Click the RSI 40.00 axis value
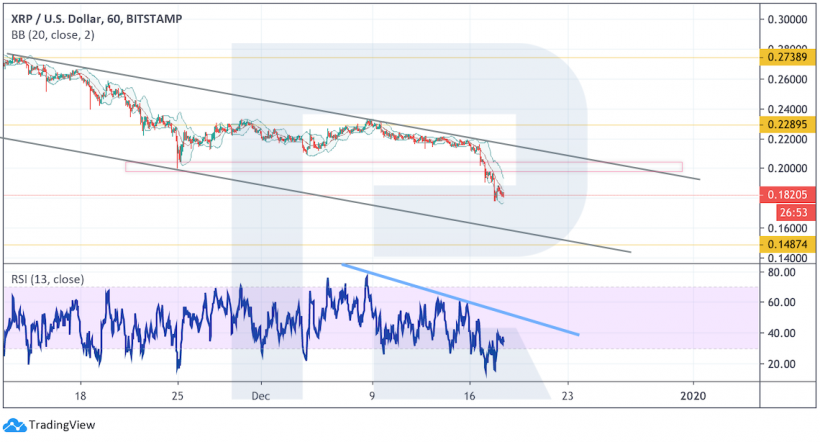Image resolution: width=820 pixels, height=442 pixels. pos(781,333)
